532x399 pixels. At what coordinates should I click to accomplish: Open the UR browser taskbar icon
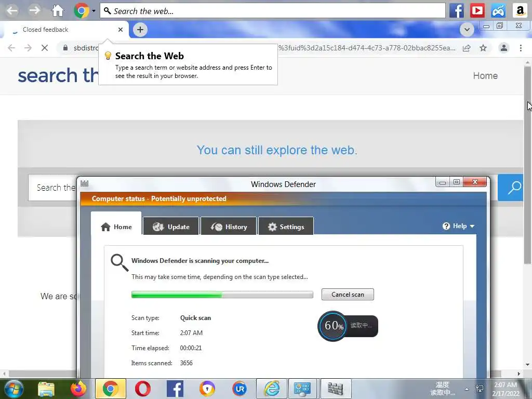pos(240,389)
